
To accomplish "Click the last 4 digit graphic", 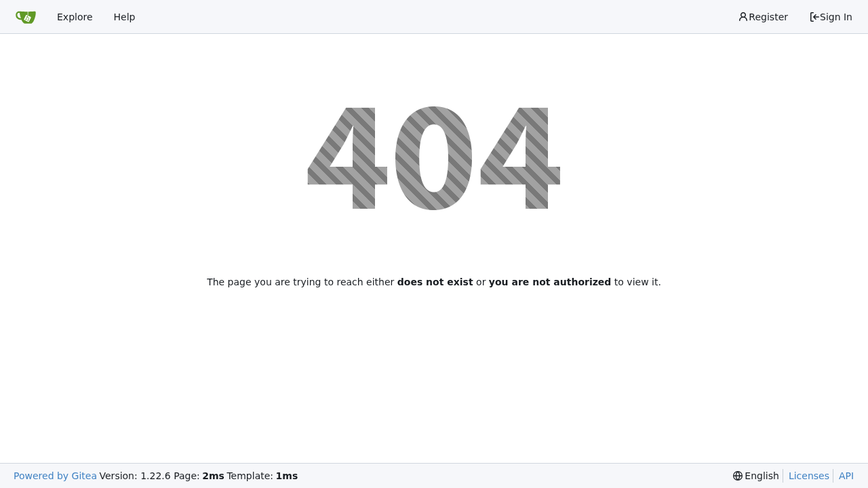I will coord(520,158).
